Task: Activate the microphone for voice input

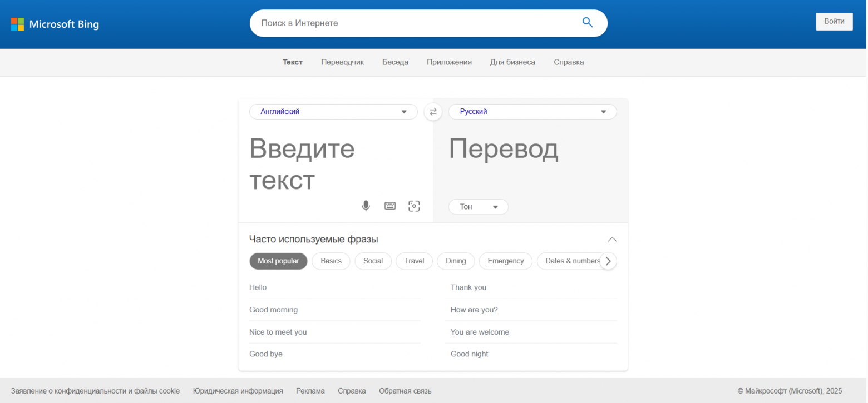Action: (x=366, y=205)
